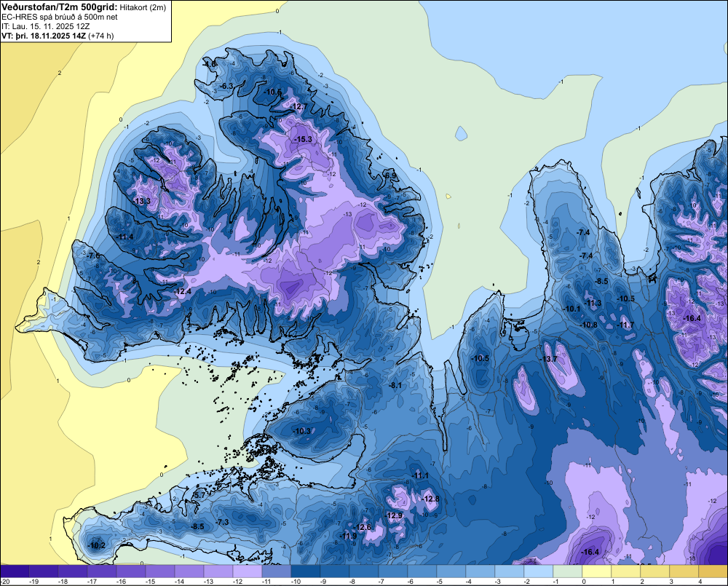
Task: Click the temperature value '-12.4' on the map
Action: pyautogui.click(x=182, y=291)
